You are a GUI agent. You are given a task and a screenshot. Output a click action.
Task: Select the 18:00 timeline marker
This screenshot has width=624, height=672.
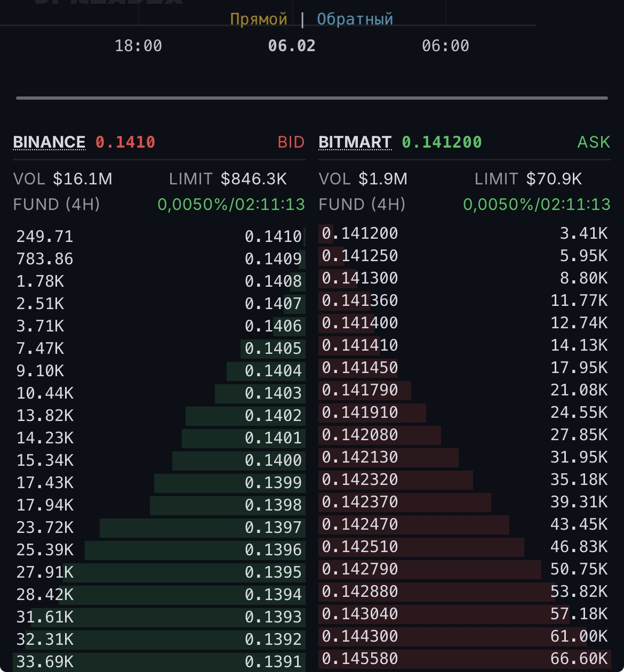139,46
